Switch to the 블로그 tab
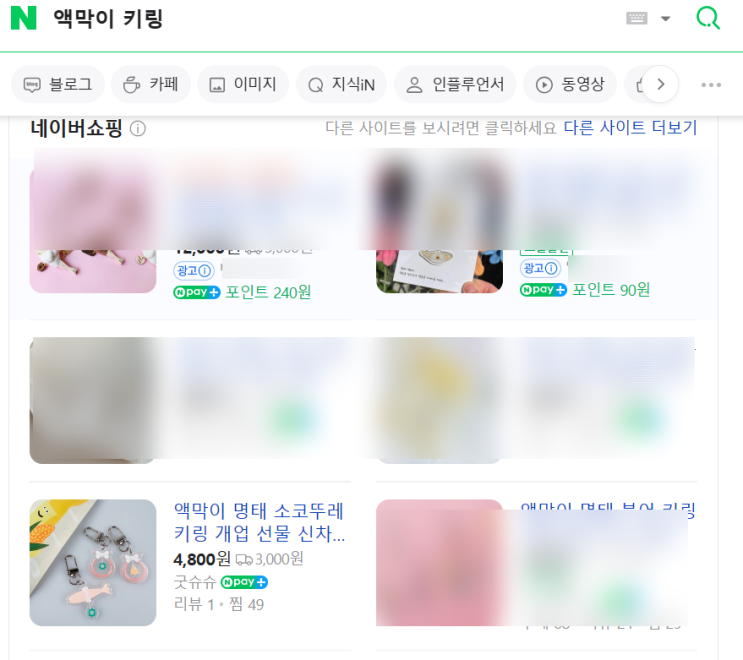Screen dimensions: 743x660 [58, 84]
